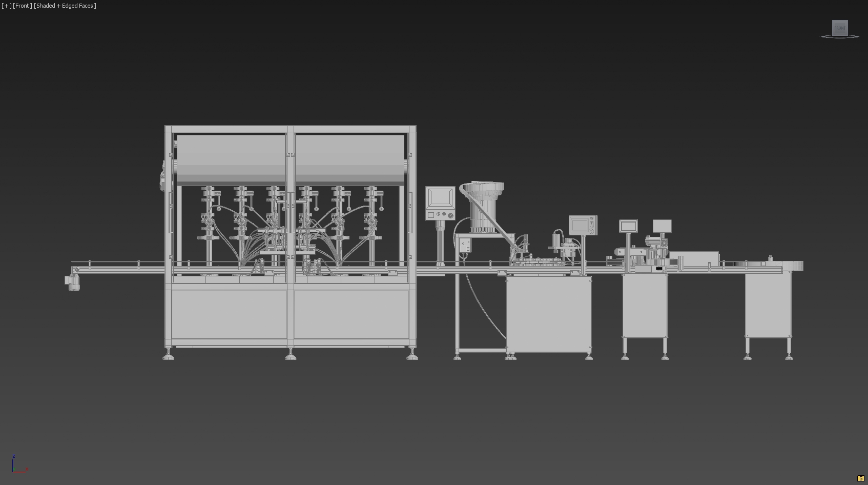The height and width of the screenshot is (485, 868).
Task: Select the capping station touchscreen monitor
Action: tap(581, 225)
